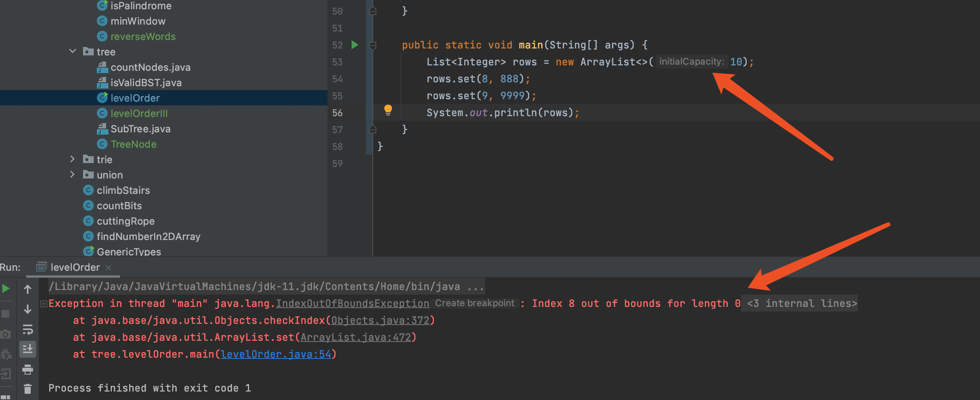This screenshot has height=400, width=980.
Task: Click the green Rerun button in Run panel
Action: coord(6,288)
